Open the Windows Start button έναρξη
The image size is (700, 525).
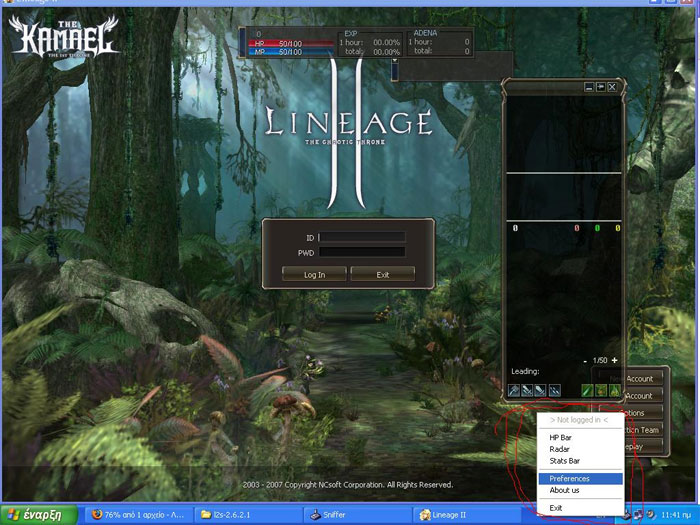39,515
